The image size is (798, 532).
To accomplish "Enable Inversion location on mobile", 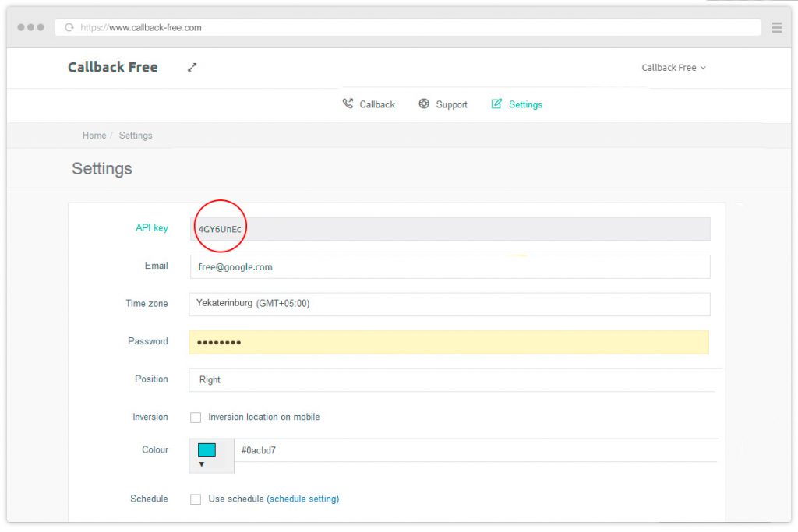I will tap(196, 417).
